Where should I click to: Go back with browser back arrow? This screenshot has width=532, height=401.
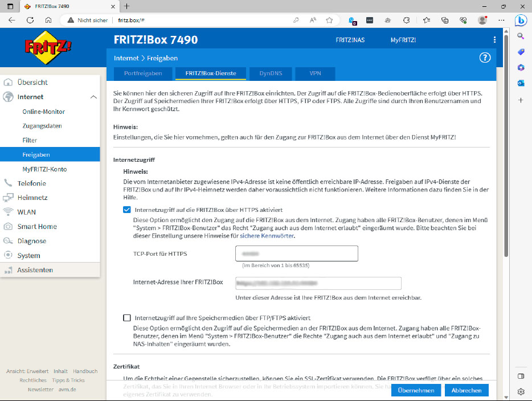pos(12,20)
